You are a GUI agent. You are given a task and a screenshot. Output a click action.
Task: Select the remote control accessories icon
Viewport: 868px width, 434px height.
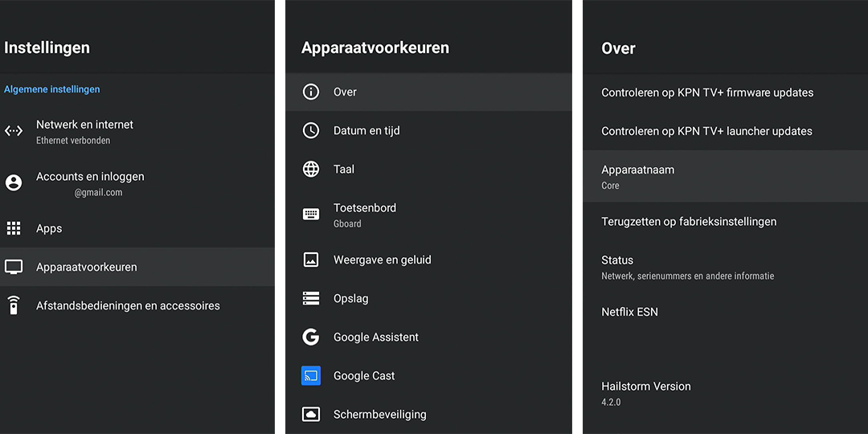[x=14, y=305]
